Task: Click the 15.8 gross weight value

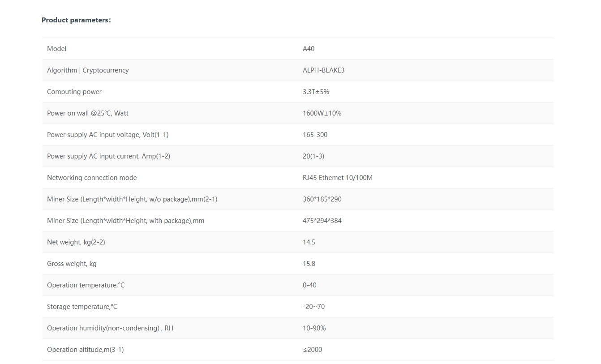Action: 309,264
